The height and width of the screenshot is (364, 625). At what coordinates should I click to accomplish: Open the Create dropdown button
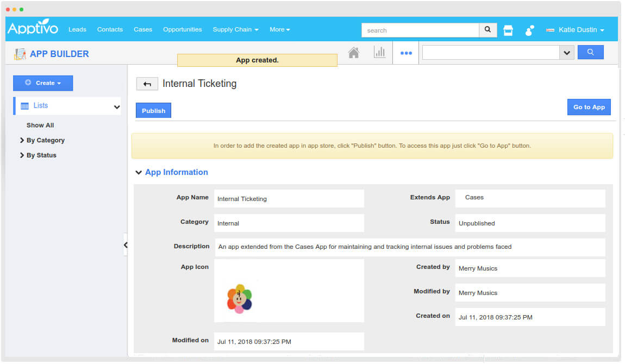pos(43,83)
